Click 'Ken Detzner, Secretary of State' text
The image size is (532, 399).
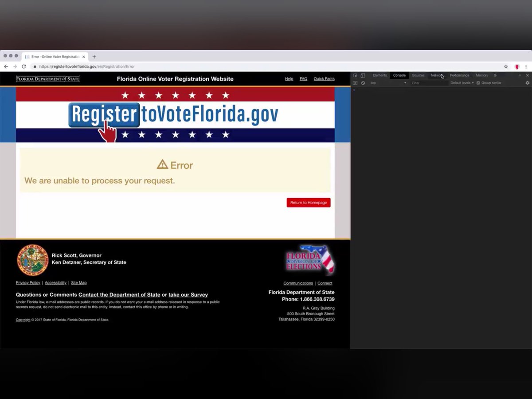click(x=89, y=262)
